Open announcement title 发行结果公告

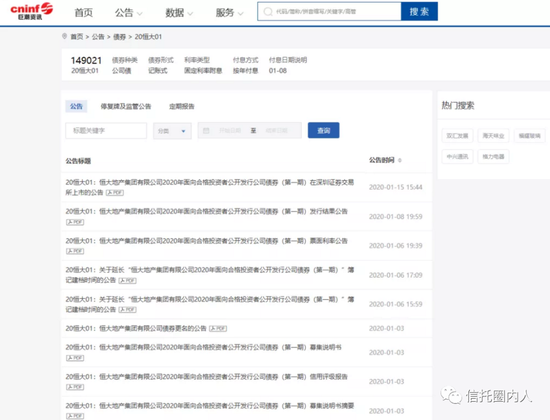(206, 211)
